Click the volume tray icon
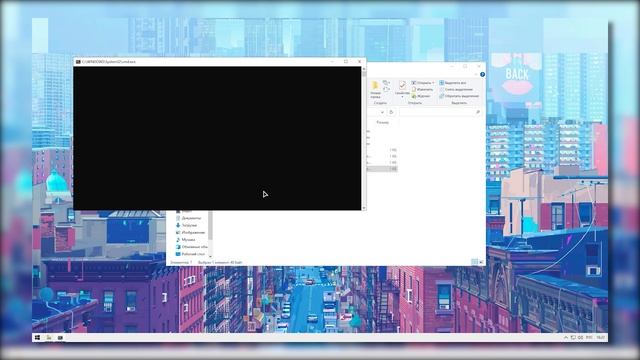The height and width of the screenshot is (360, 640). tap(580, 338)
